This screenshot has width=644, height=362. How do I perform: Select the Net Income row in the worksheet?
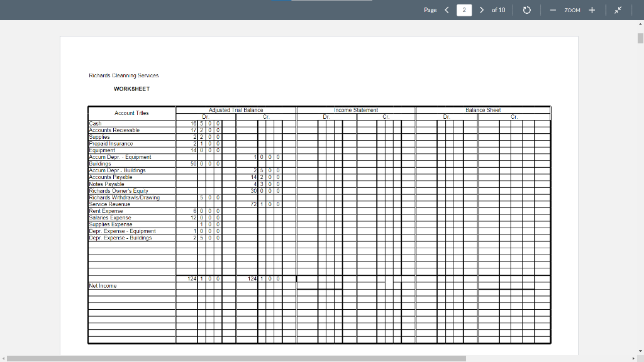[104, 285]
